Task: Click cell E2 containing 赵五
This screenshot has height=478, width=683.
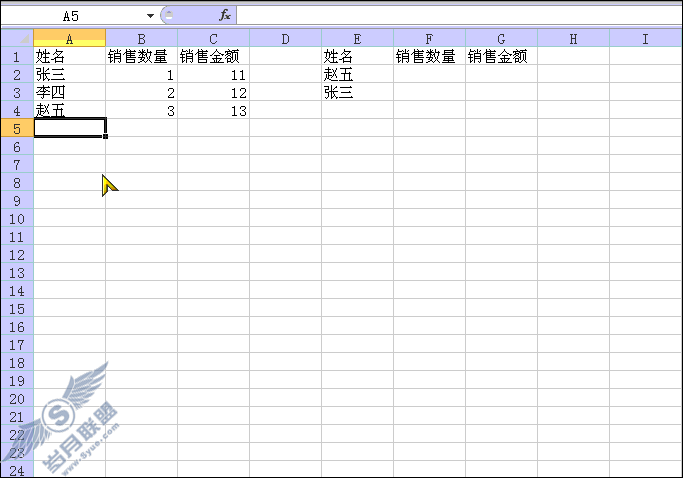Action: [357, 75]
